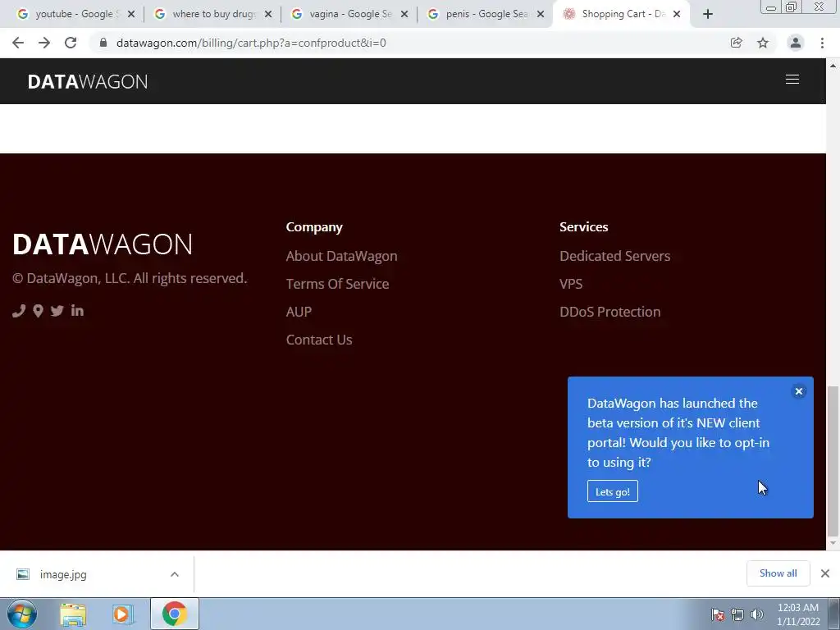
Task: Launch Windows Media Player from taskbar
Action: [x=122, y=614]
